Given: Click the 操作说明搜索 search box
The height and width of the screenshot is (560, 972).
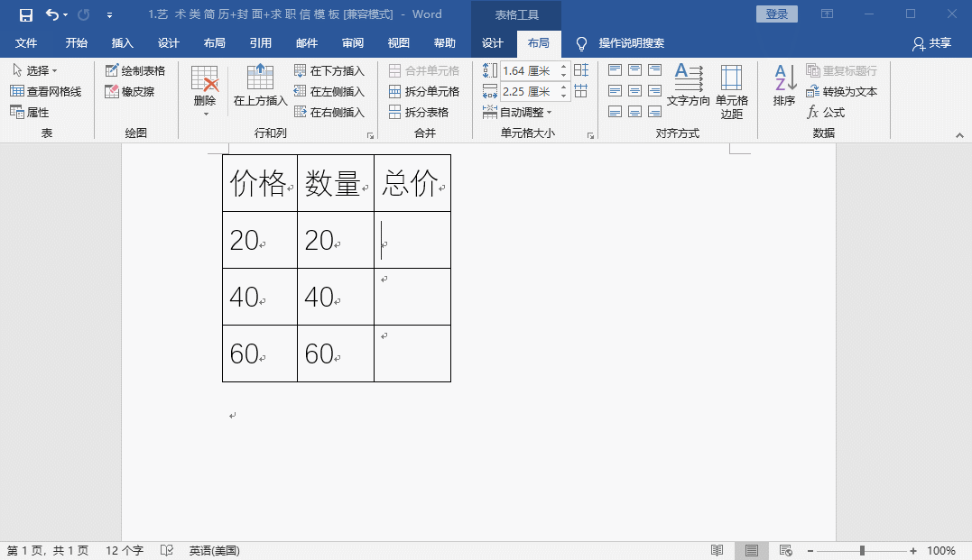Looking at the screenshot, I should coord(631,42).
